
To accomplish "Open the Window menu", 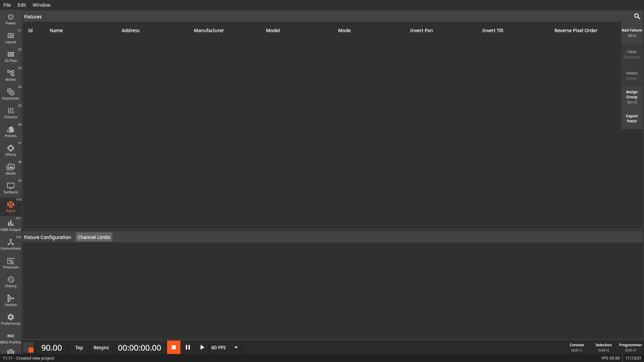I will pos(42,5).
